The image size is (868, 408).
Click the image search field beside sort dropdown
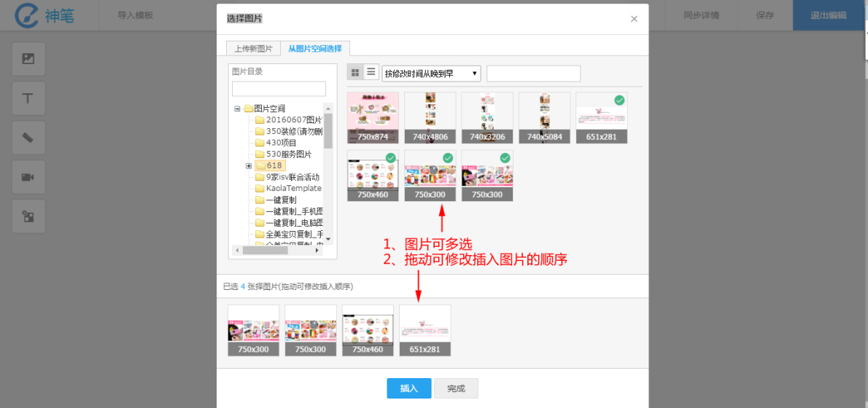(x=534, y=74)
